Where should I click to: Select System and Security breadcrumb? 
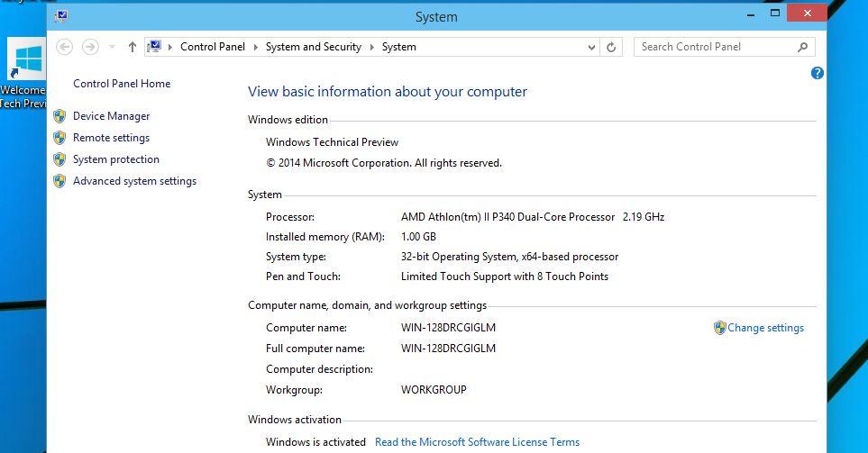tap(314, 47)
